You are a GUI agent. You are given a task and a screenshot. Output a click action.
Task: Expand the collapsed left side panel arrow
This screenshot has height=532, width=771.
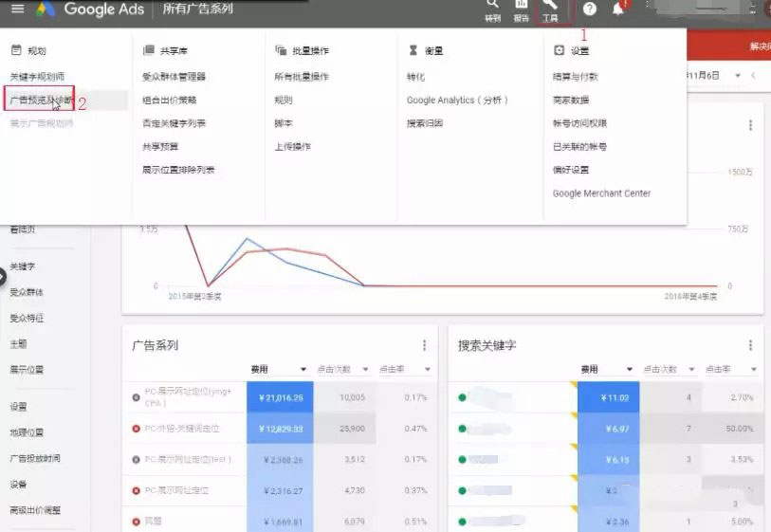pos(2,277)
